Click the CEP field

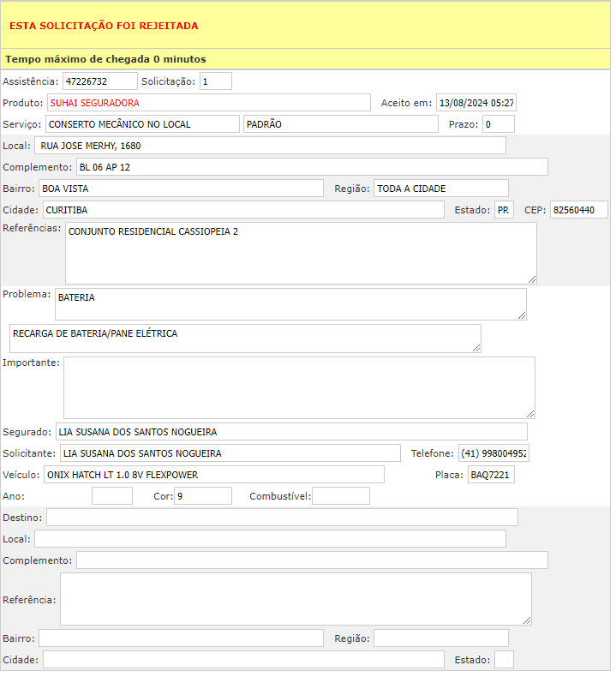(578, 210)
